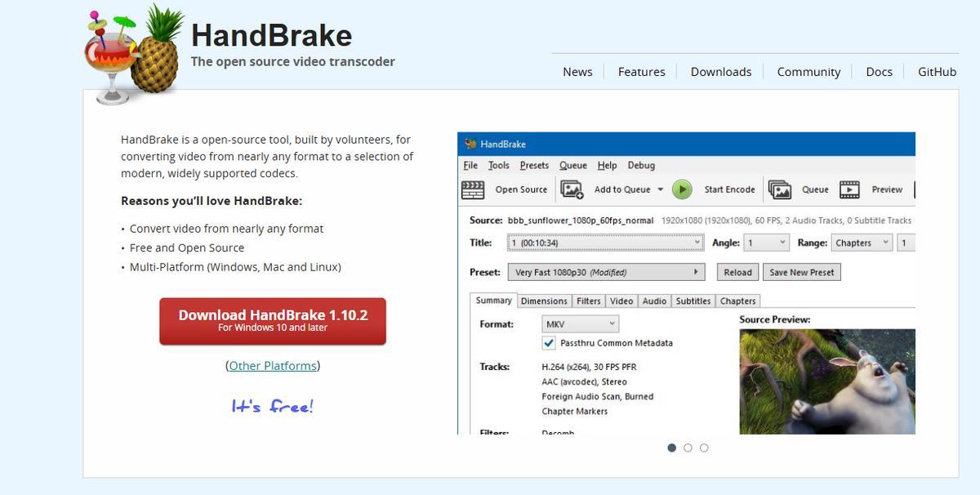The image size is (980, 495).
Task: Click the small HandBrake title bar icon
Action: point(470,145)
